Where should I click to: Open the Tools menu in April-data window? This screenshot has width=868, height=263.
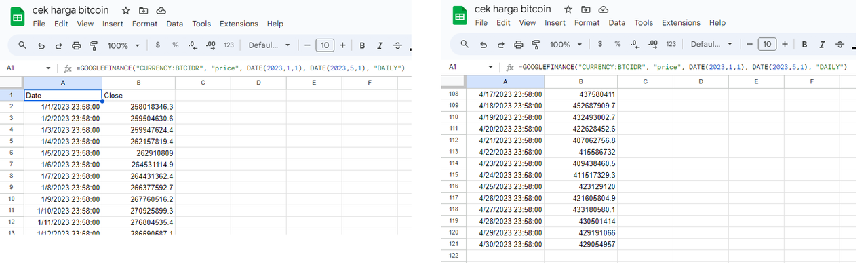(x=644, y=22)
